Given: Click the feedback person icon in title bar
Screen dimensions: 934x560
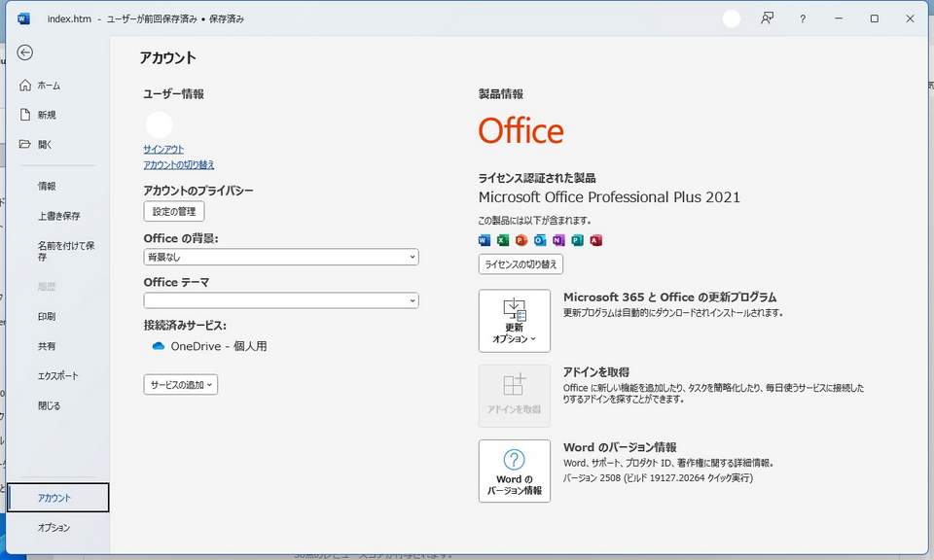Looking at the screenshot, I should click(x=768, y=18).
